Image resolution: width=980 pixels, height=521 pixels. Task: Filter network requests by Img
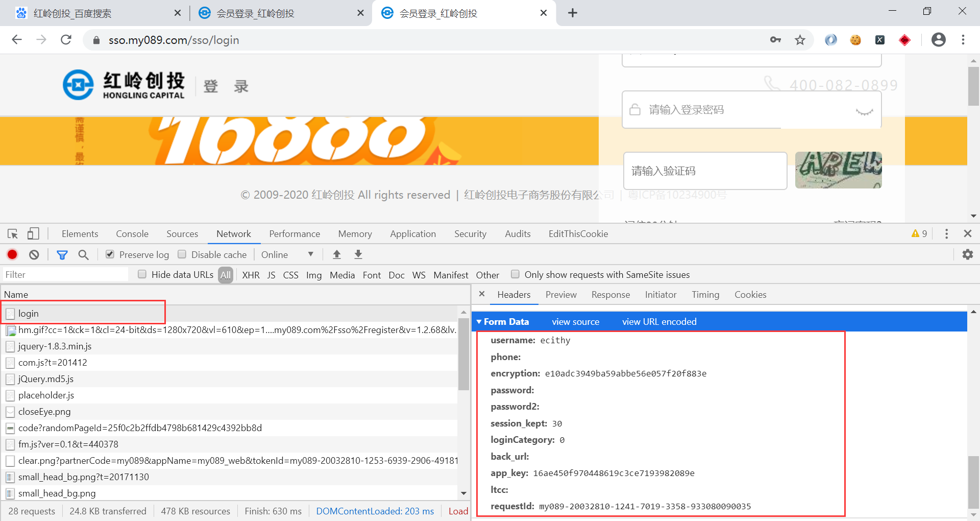[314, 275]
